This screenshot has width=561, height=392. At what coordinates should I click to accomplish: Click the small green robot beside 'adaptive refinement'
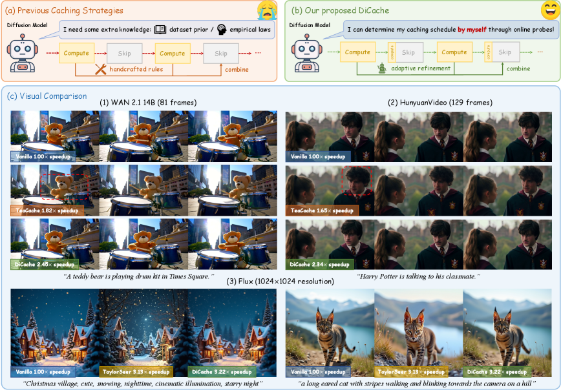382,68
